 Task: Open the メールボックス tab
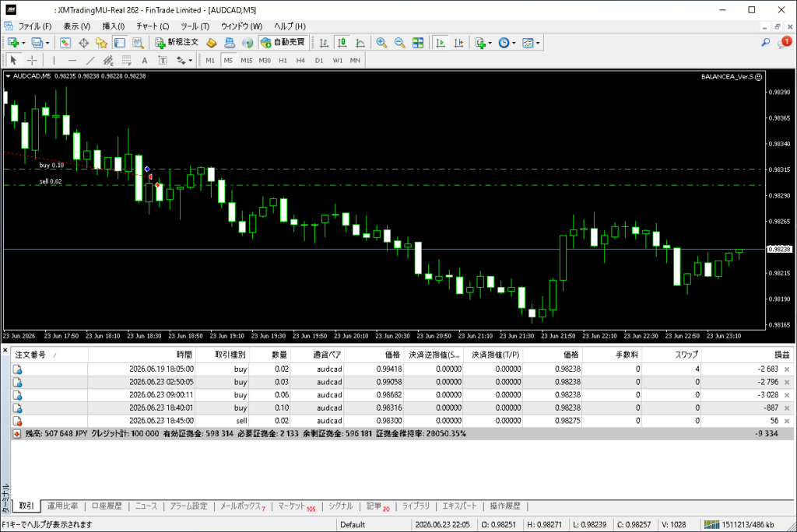pyautogui.click(x=243, y=506)
